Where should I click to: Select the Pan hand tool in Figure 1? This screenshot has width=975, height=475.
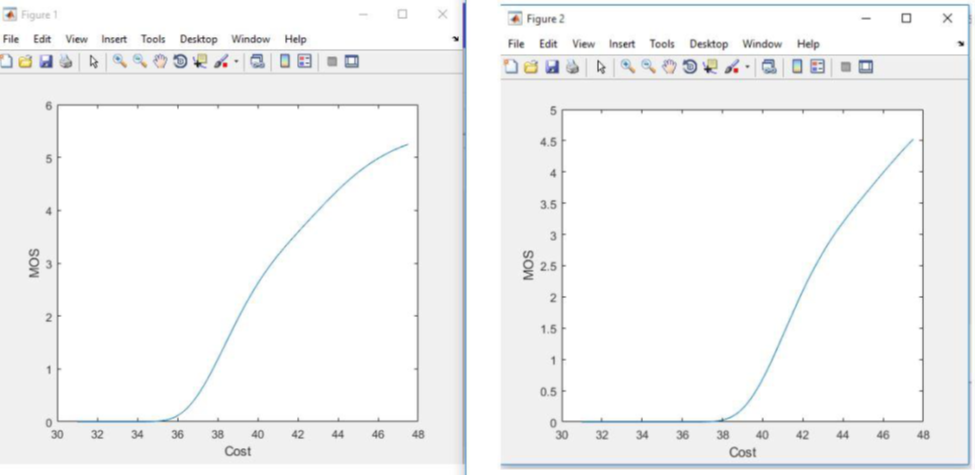pos(160,62)
